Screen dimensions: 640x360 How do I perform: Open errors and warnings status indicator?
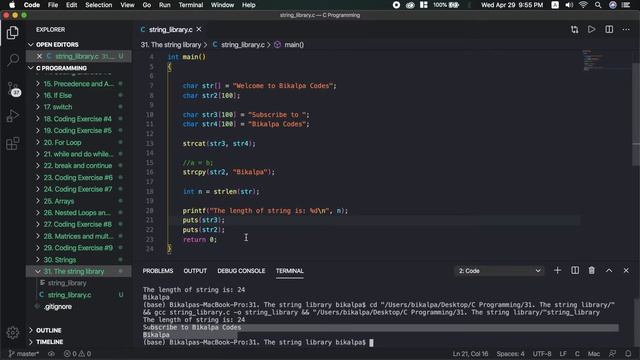pyautogui.click(x=77, y=354)
